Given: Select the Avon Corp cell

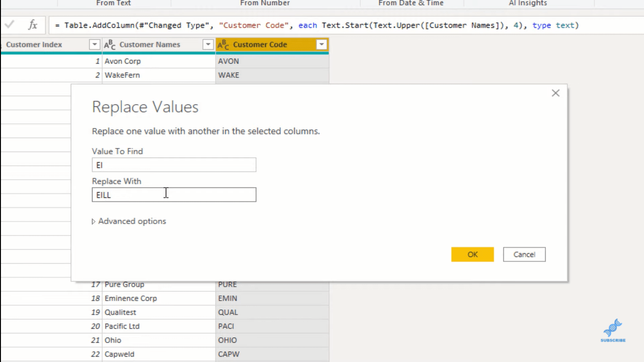Looking at the screenshot, I should (159, 61).
